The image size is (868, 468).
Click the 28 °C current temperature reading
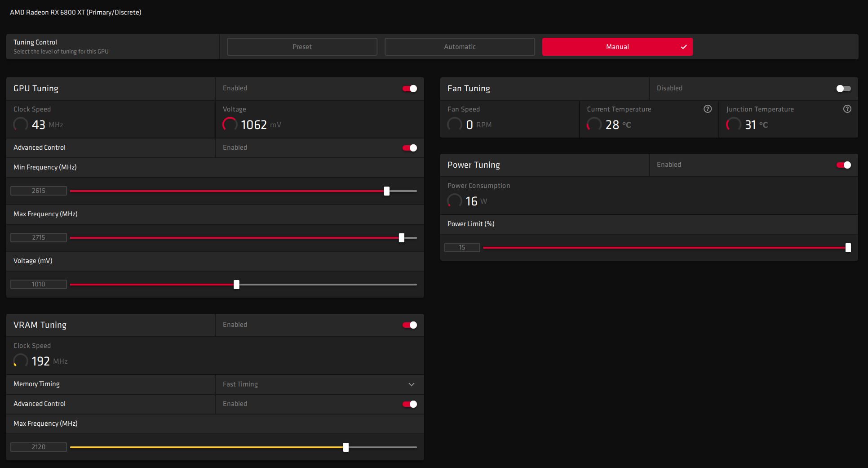(x=618, y=125)
